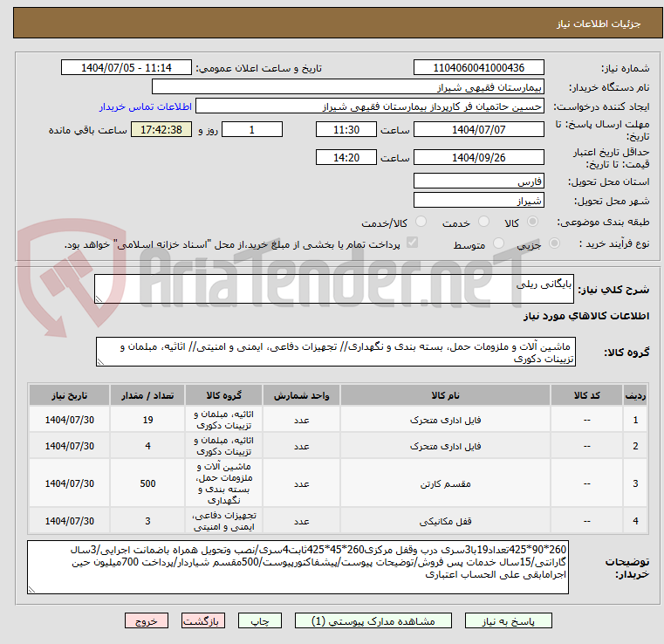
Task: Click resize grip of توضیحات خریدار box
Action: (31, 589)
